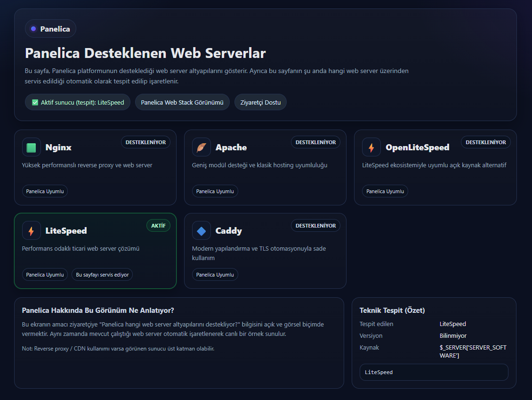Screen dimensions: 532x400
Task: Click the green checkmark beside Aktif sunucu
Action: coord(35,102)
